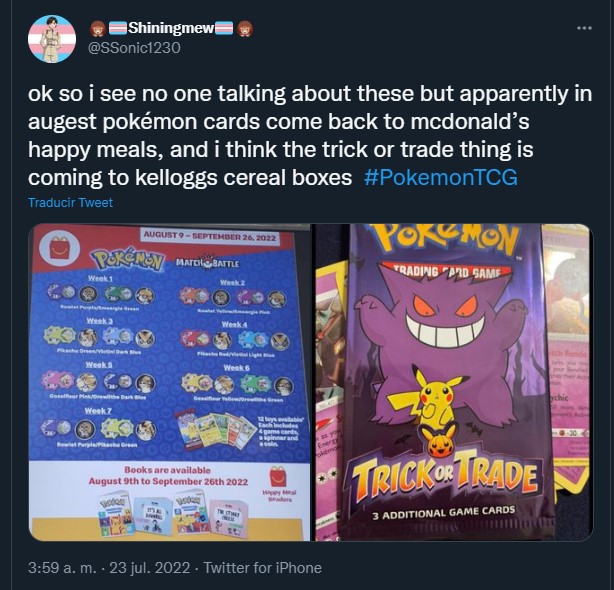The height and width of the screenshot is (590, 614).
Task: Open the three-dot tweet options menu
Action: point(584,28)
